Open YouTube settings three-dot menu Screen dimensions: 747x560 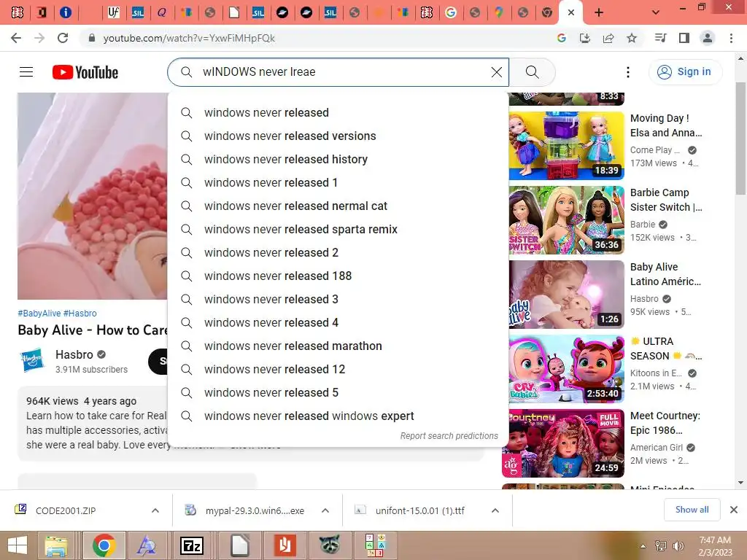[628, 72]
